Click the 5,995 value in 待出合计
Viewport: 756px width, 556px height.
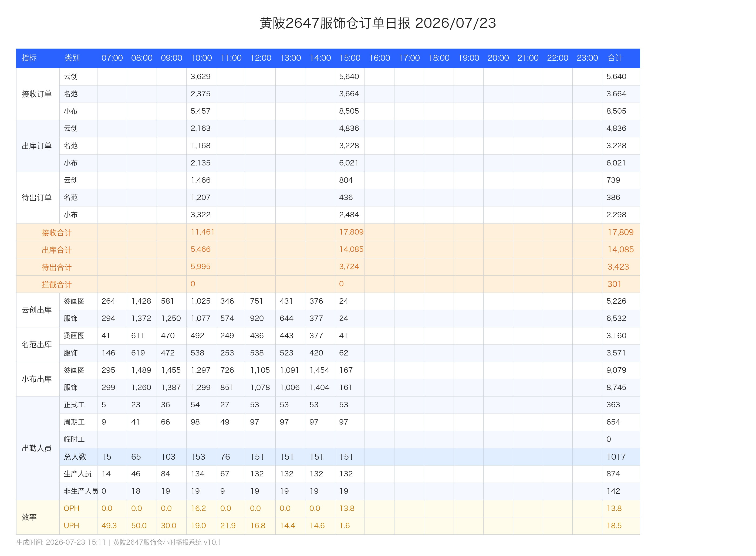click(x=201, y=267)
